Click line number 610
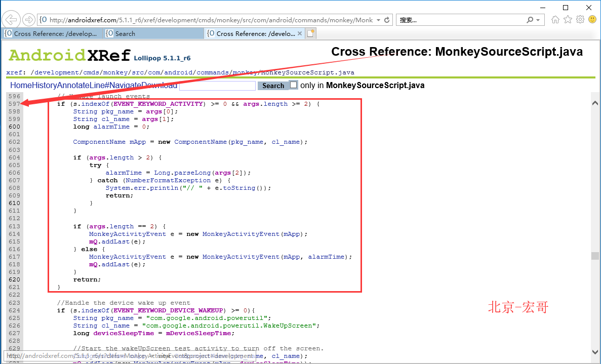This screenshot has width=601, height=364. click(x=15, y=203)
